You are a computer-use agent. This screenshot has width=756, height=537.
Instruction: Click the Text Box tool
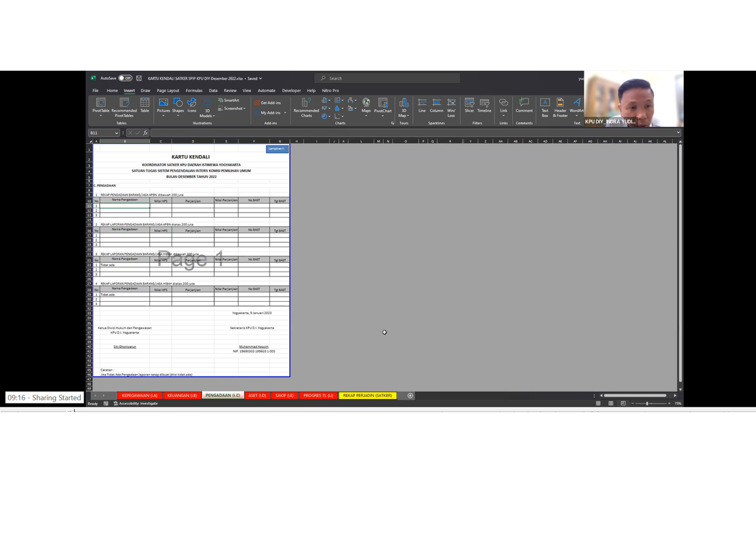(x=545, y=106)
